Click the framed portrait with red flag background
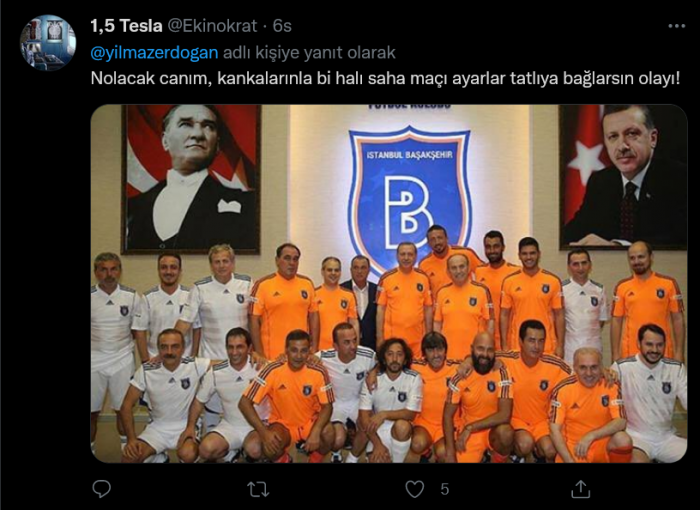Viewport: 700px width, 510px height. (623, 176)
